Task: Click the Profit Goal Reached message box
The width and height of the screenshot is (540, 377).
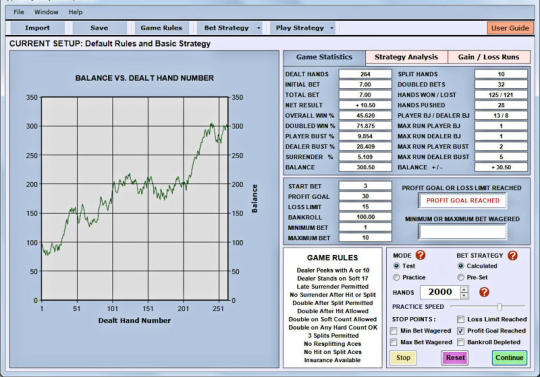Action: pyautogui.click(x=463, y=200)
